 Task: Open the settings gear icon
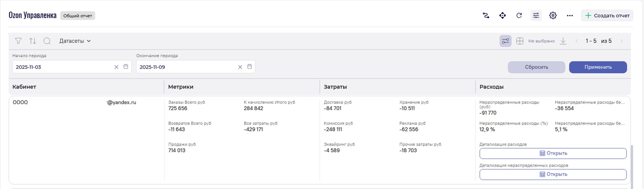[553, 15]
